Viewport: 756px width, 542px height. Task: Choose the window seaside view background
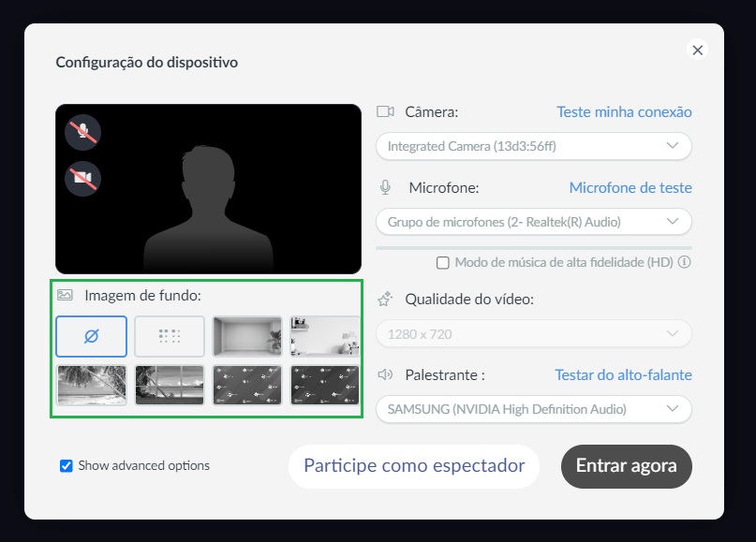click(170, 385)
